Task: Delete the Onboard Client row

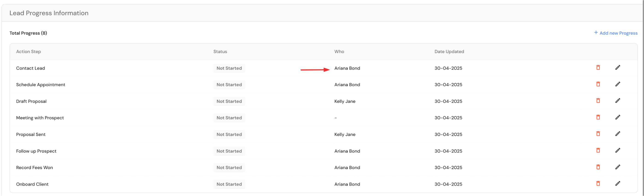Action: point(598,184)
